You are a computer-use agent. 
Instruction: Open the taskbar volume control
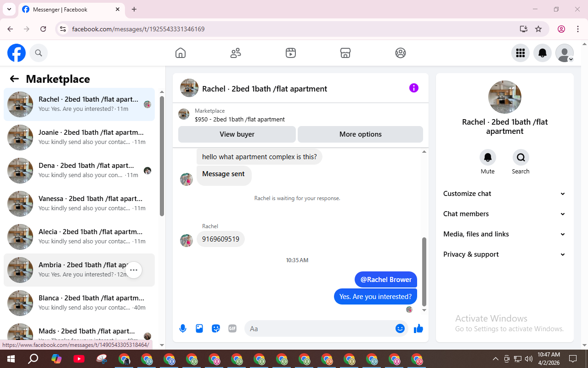click(528, 359)
